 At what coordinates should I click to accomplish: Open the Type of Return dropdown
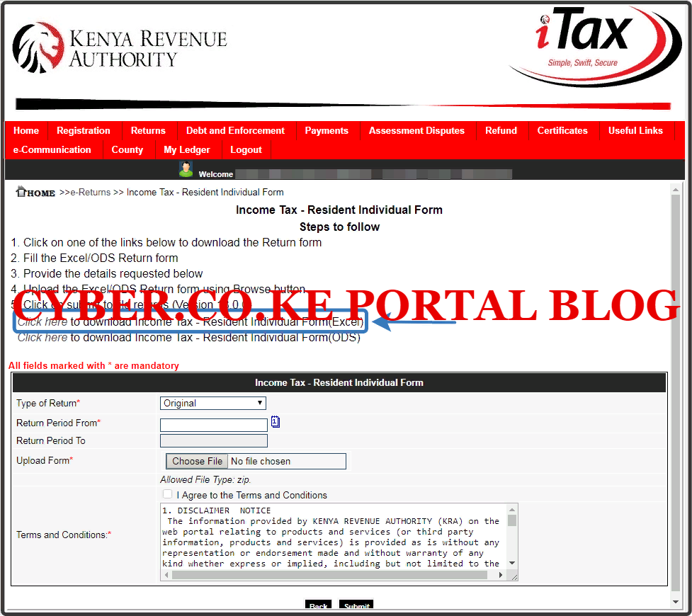coord(213,403)
